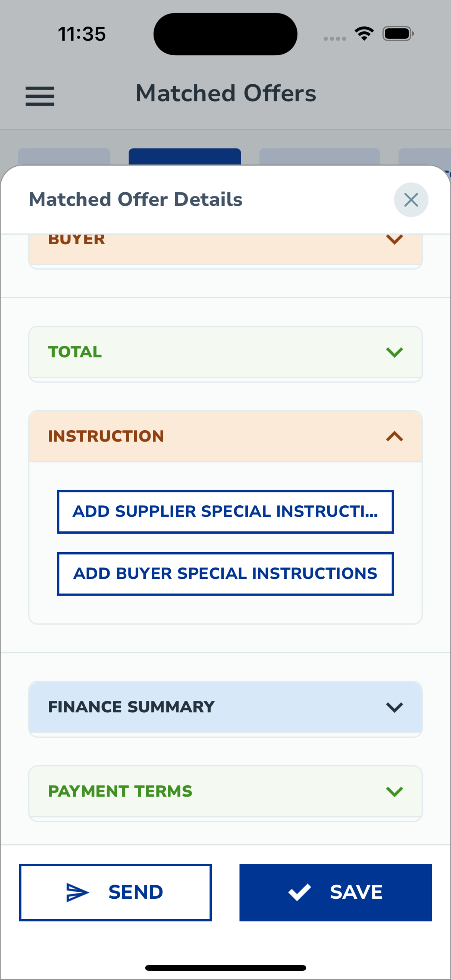Viewport: 451px width, 980px height.
Task: Expand the Total section chevron
Action: pyautogui.click(x=394, y=352)
